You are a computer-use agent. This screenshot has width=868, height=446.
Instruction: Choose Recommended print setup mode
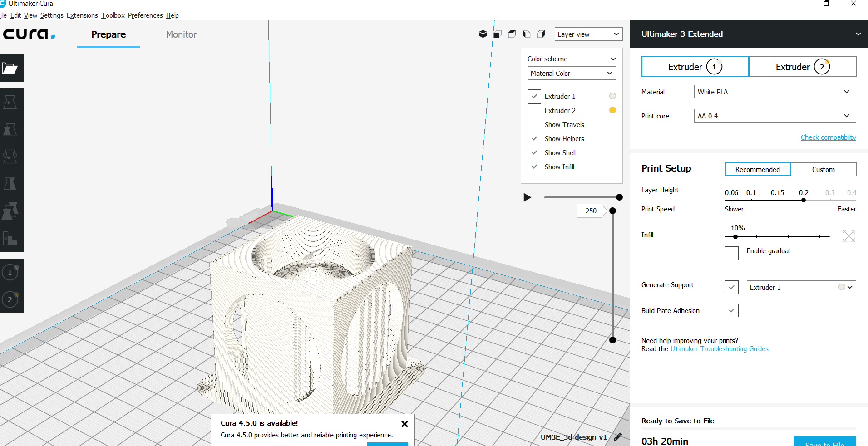pyautogui.click(x=758, y=169)
